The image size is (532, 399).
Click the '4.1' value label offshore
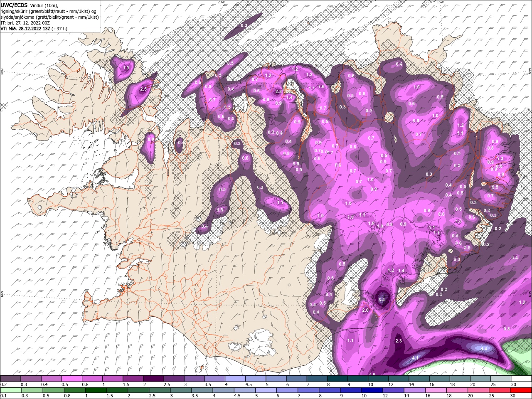pos(415,358)
